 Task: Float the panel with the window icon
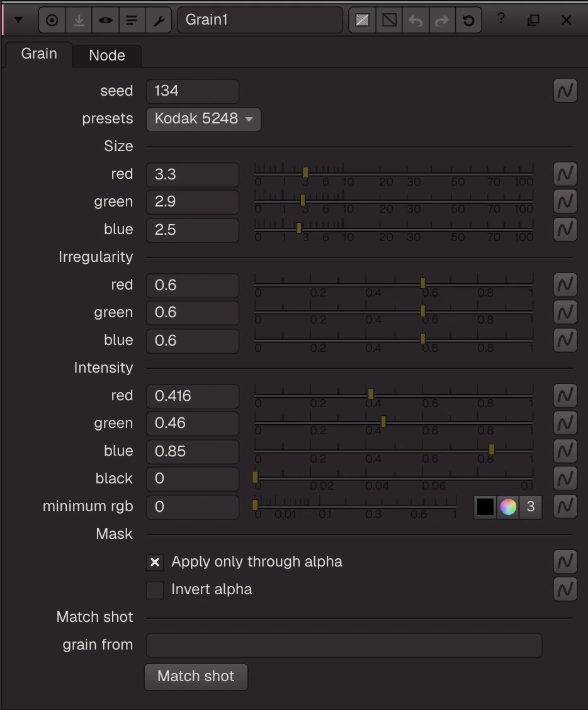pyautogui.click(x=534, y=20)
